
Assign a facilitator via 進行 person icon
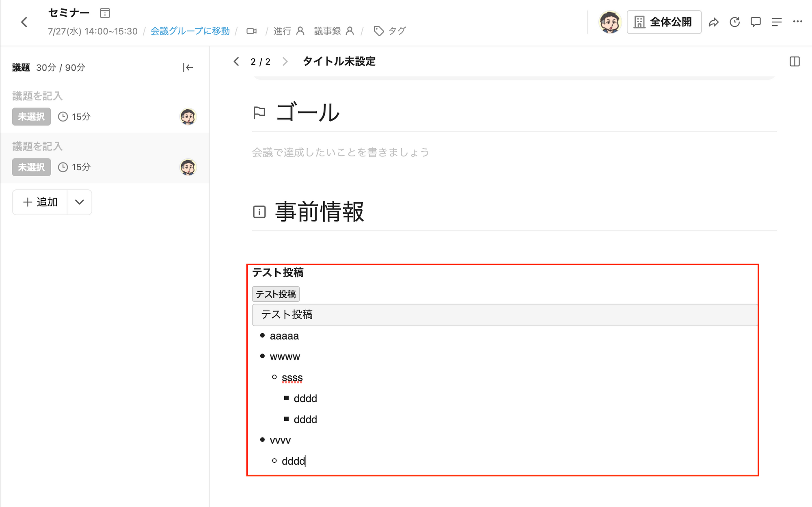coord(300,31)
